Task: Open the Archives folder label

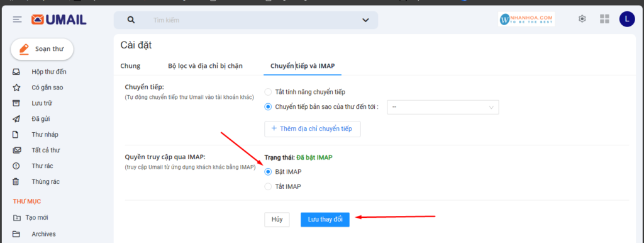Action: coord(43,234)
